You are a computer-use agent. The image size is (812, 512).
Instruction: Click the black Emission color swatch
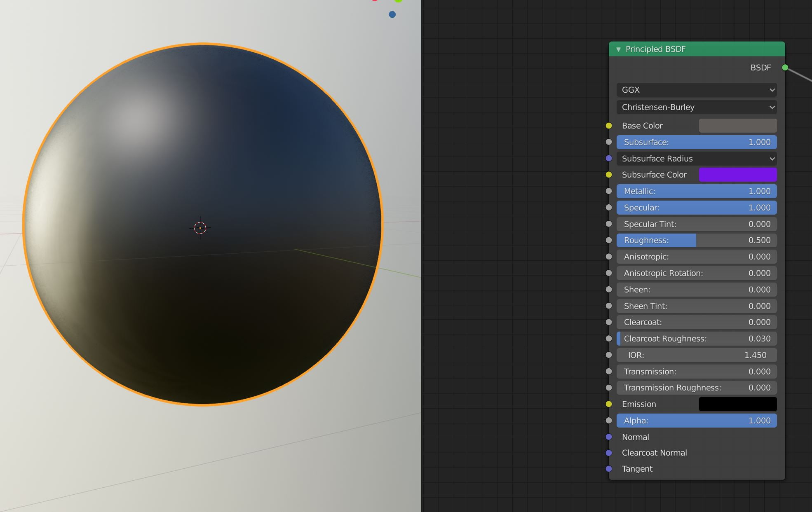[x=737, y=404]
